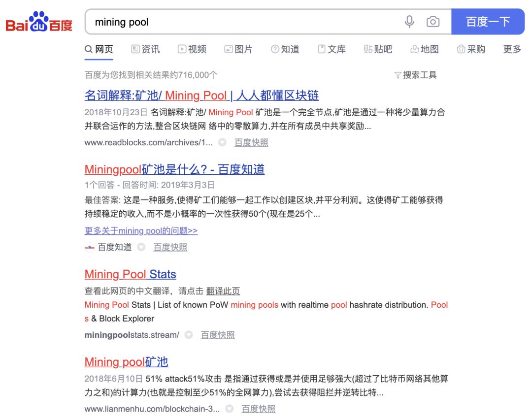532x419 pixels.
Task: Expand more questions about mining pool
Action: coord(141,230)
